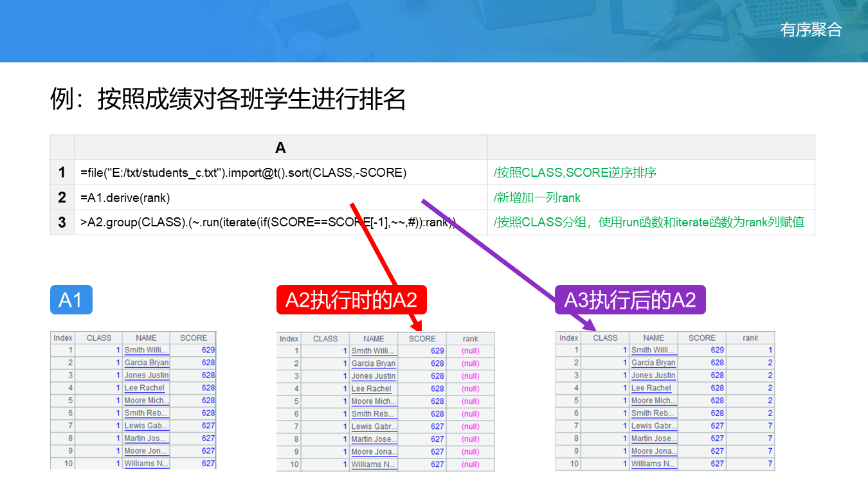Select the A2.group(CLASS) formula cell
Image resolution: width=868 pixels, height=488 pixels.
(281, 222)
